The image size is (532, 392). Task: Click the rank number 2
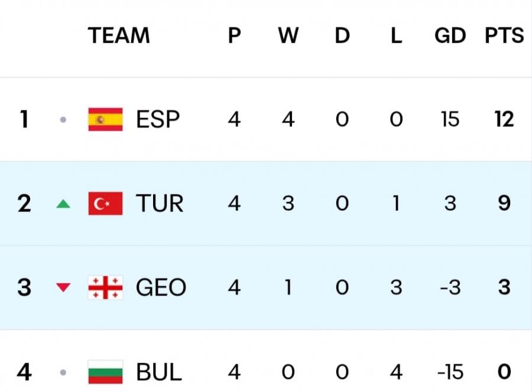pos(24,204)
